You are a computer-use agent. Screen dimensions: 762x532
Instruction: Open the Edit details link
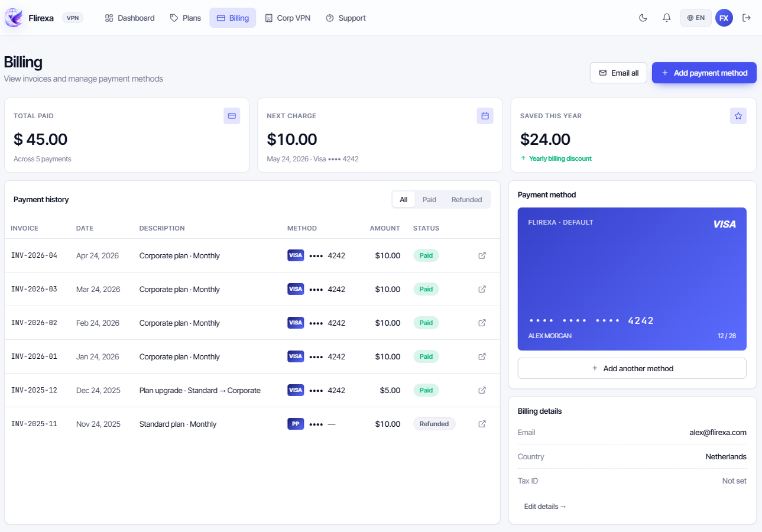click(545, 507)
